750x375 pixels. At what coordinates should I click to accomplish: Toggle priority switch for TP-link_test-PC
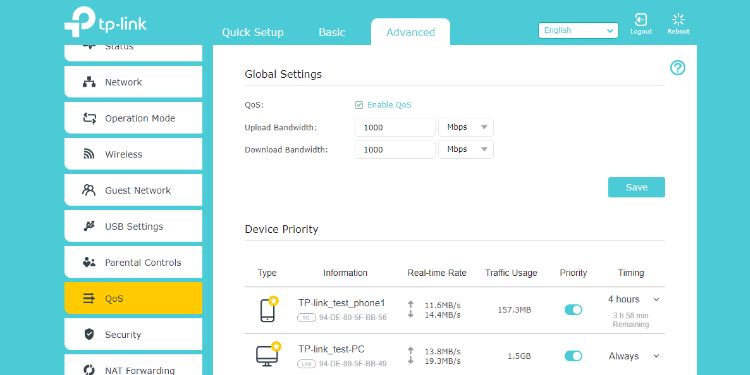(573, 356)
